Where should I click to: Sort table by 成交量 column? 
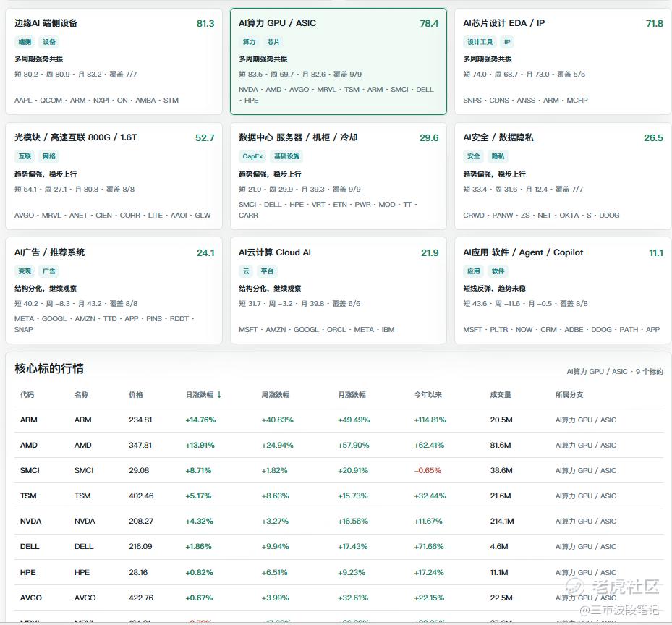[501, 395]
